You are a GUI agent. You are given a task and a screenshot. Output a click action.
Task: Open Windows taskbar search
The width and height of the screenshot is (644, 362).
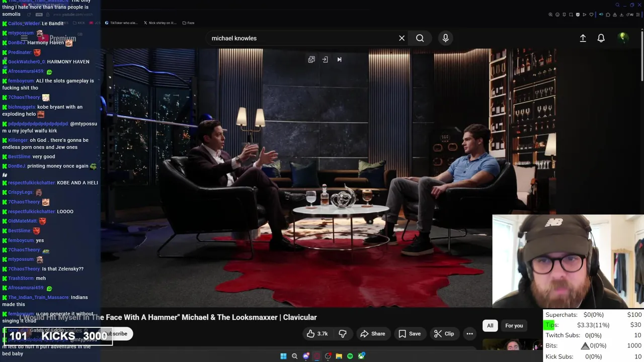coord(294,356)
